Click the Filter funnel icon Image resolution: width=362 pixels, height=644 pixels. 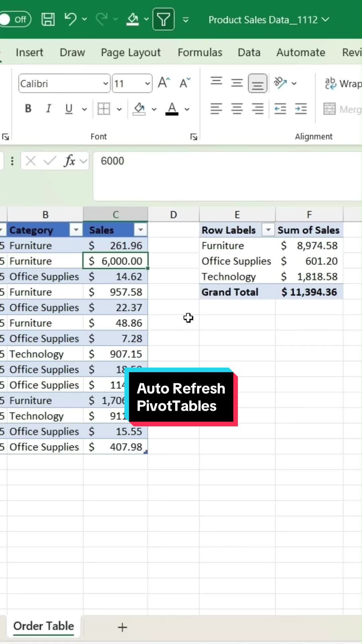pos(163,19)
